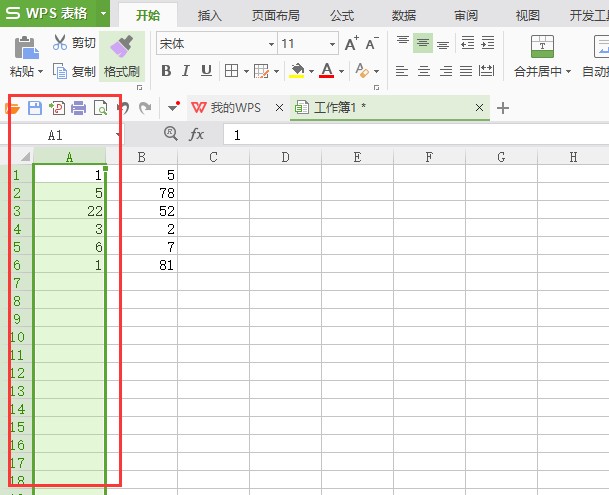Add a new document tab with plus button
Viewport: 609px width, 495px height.
coord(503,108)
